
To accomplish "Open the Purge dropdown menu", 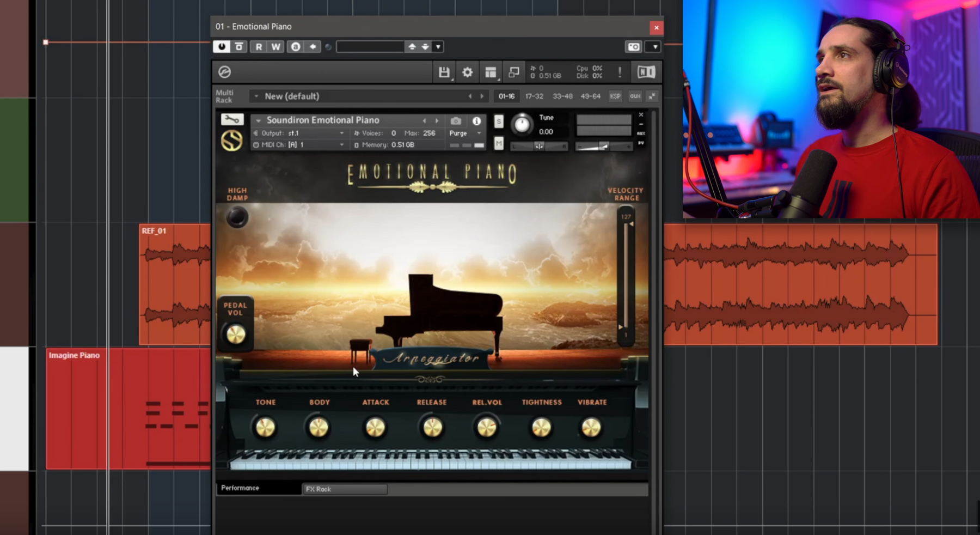I will click(465, 133).
